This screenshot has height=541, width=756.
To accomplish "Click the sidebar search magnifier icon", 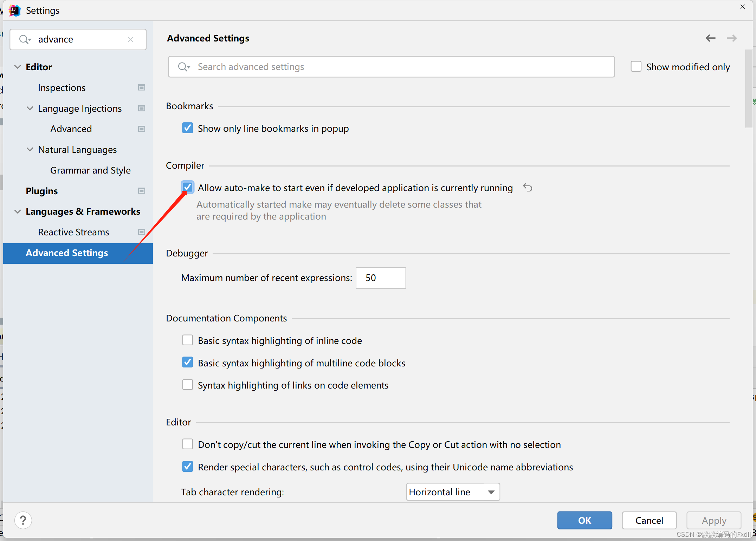I will coord(25,39).
